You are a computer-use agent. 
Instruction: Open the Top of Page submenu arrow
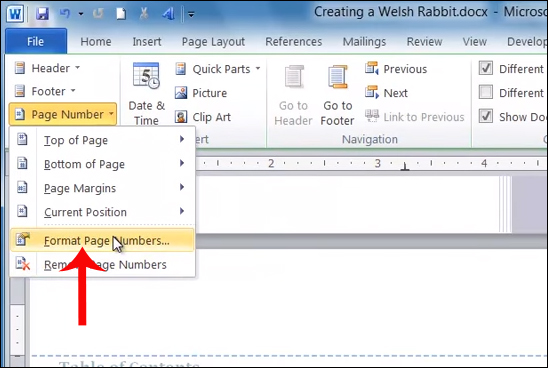182,139
